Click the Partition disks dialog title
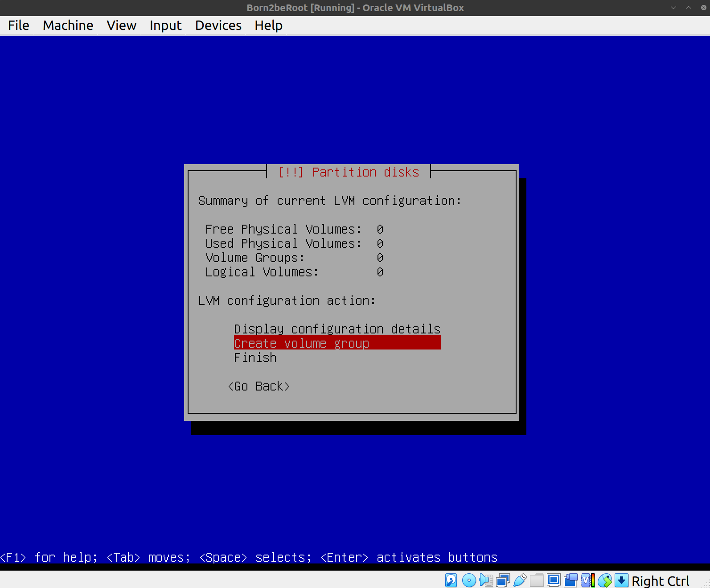 (349, 172)
